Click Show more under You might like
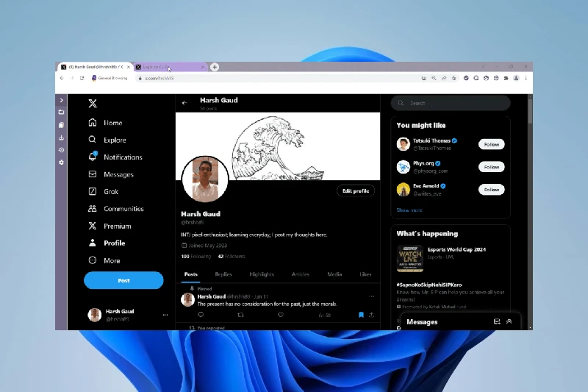This screenshot has height=392, width=588. pyautogui.click(x=409, y=210)
